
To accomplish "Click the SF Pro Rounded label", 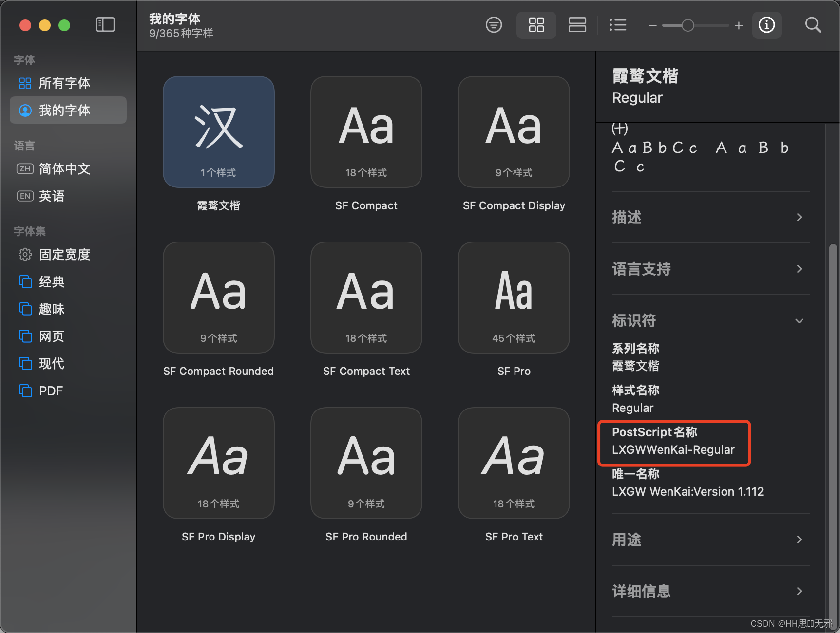I will (366, 537).
